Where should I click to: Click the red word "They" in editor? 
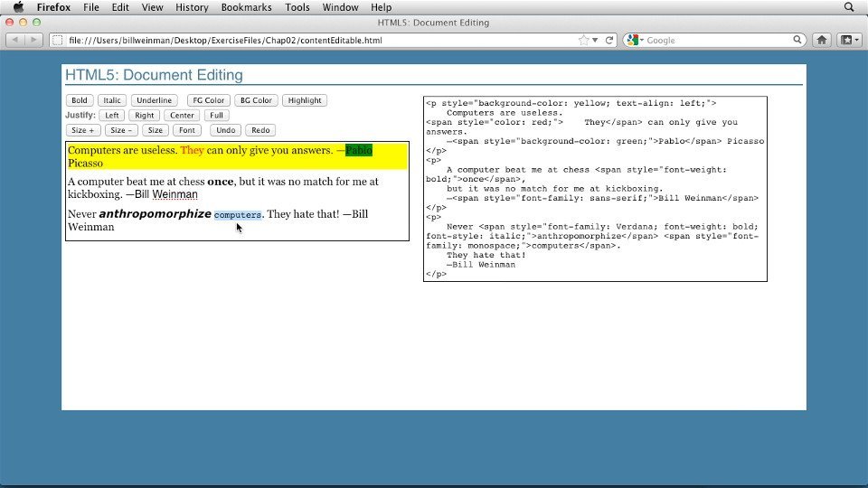tap(192, 150)
